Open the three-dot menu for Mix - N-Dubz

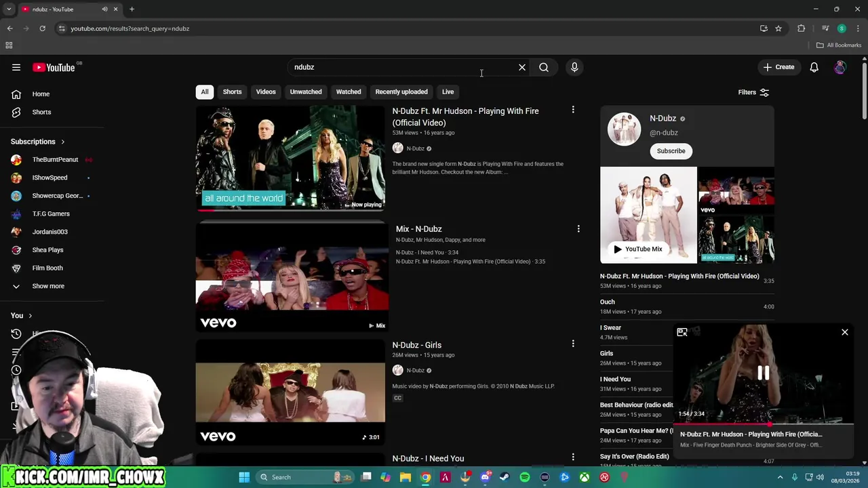pyautogui.click(x=578, y=229)
